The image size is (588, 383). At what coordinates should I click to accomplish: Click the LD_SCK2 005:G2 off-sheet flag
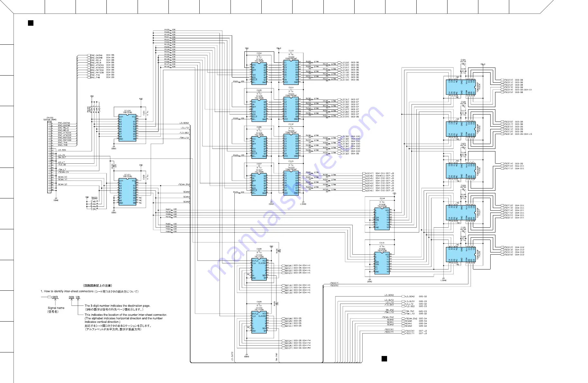click(x=414, y=296)
